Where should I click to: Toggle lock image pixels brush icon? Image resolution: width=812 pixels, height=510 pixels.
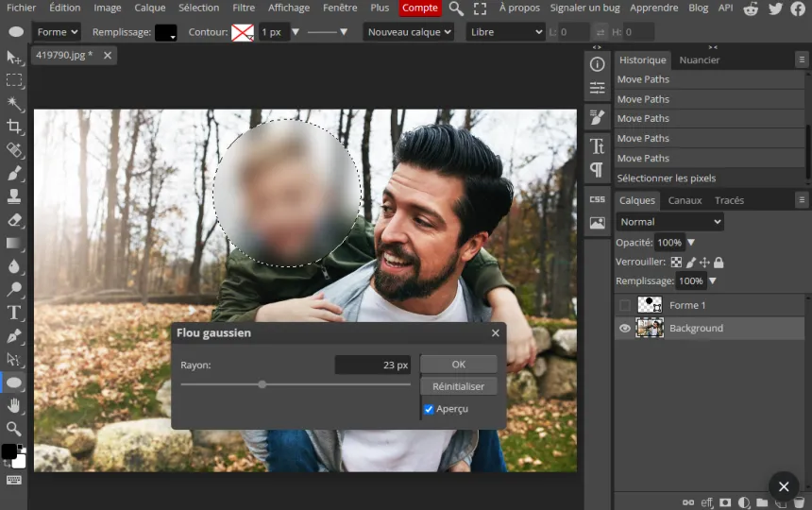pyautogui.click(x=691, y=263)
